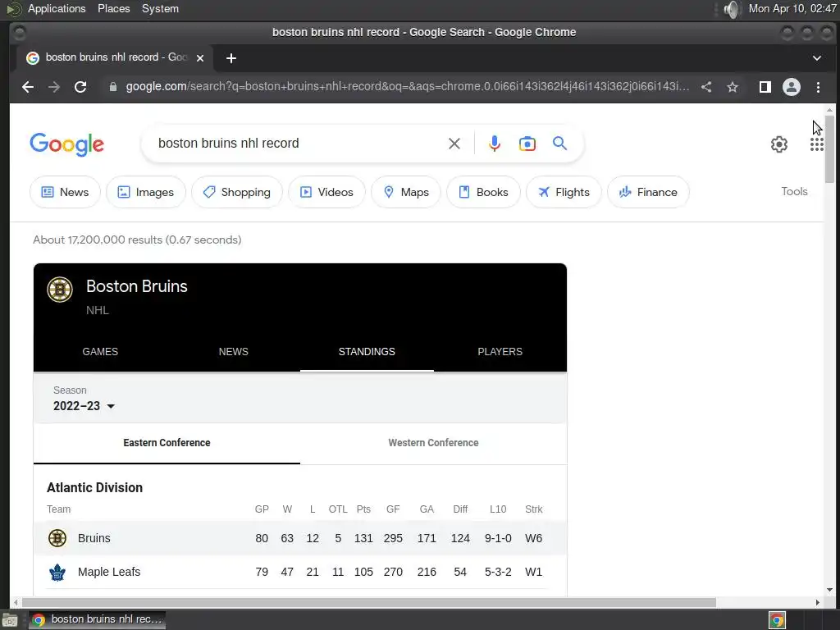
Task: Open the Chrome profile avatar
Action: click(x=792, y=87)
